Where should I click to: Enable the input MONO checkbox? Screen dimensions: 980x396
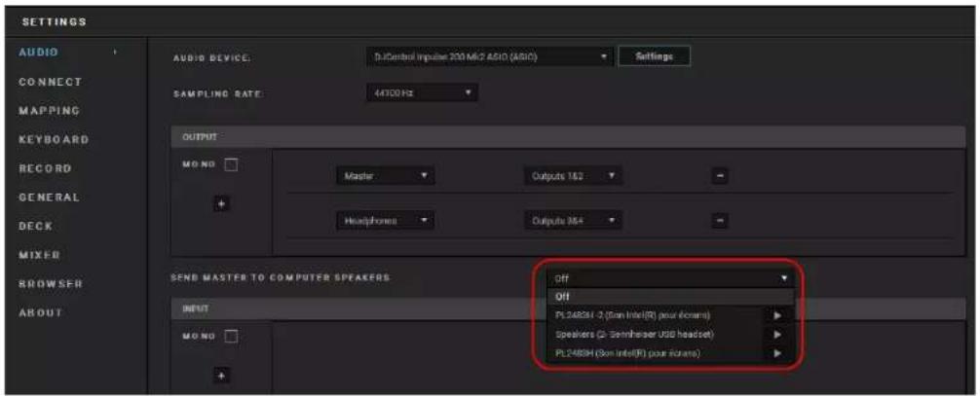tap(231, 338)
